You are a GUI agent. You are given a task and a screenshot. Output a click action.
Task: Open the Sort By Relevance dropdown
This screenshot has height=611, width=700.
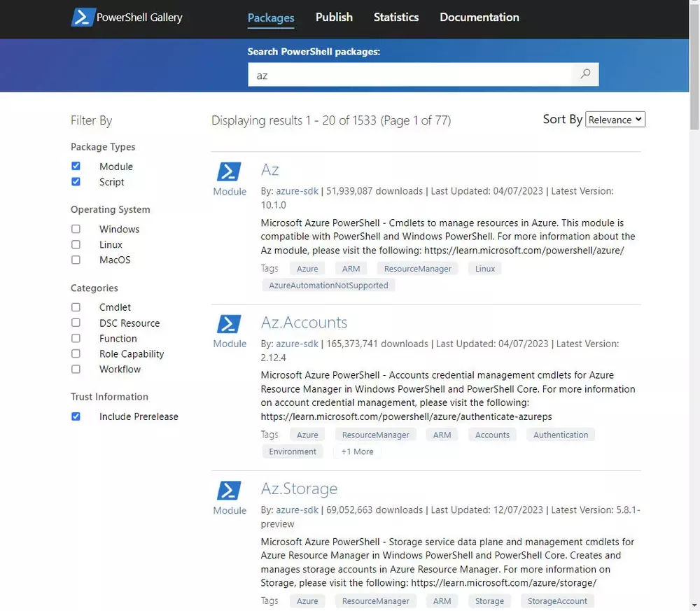[615, 120]
